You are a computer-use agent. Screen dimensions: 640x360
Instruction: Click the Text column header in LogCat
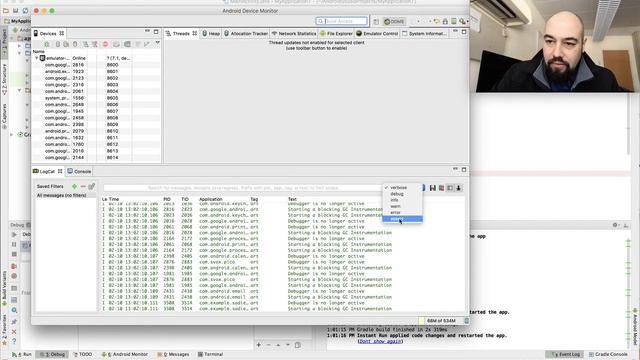click(292, 199)
